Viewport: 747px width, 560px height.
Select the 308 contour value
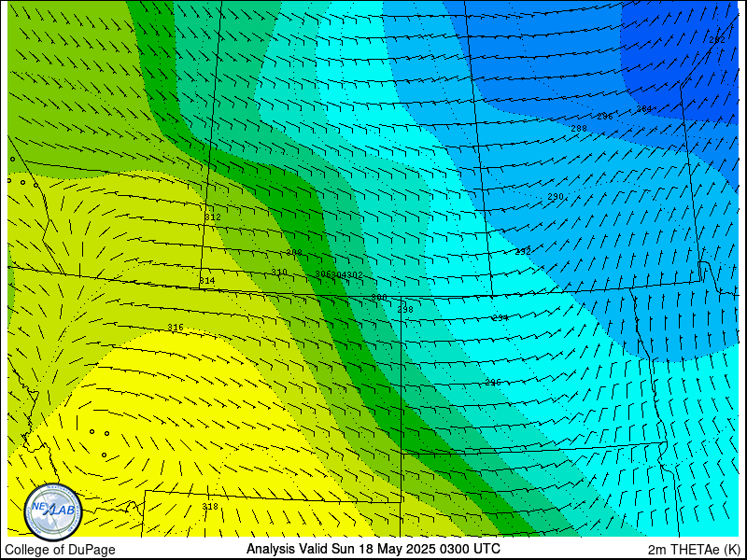point(294,252)
